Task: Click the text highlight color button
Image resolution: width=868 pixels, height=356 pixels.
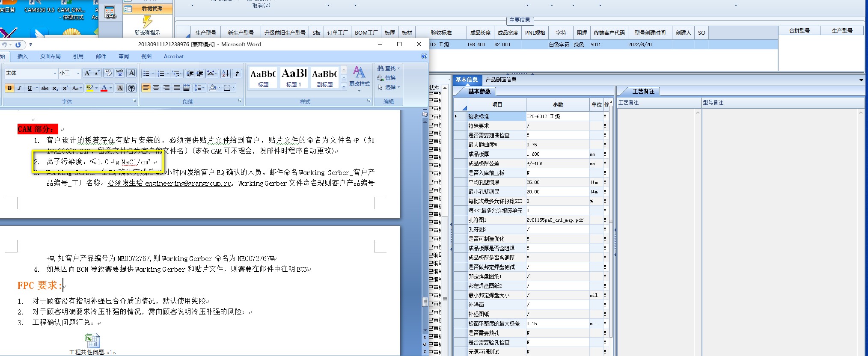Action: click(x=89, y=88)
